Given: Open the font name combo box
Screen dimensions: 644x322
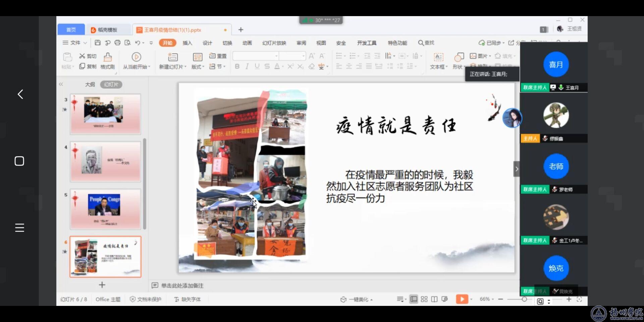Looking at the screenshot, I should coord(256,56).
